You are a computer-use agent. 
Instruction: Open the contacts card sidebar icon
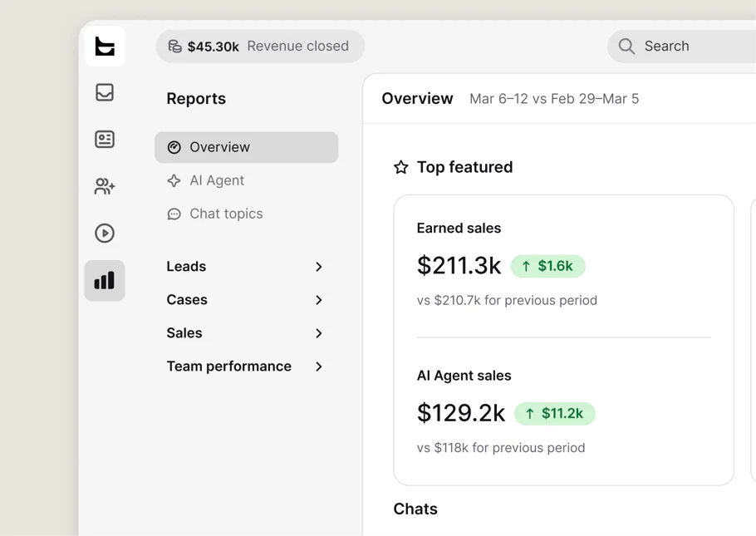click(105, 140)
